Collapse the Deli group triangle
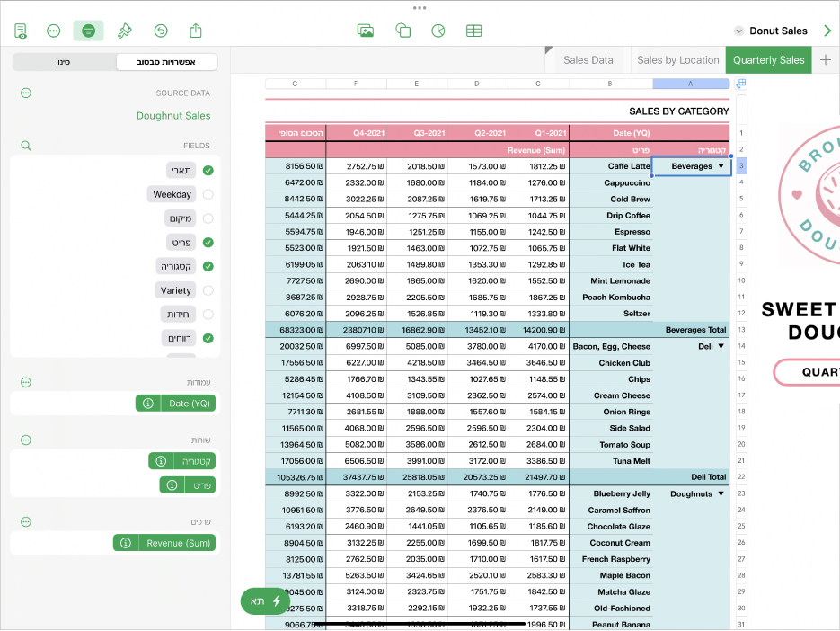840x631 pixels. (x=721, y=346)
